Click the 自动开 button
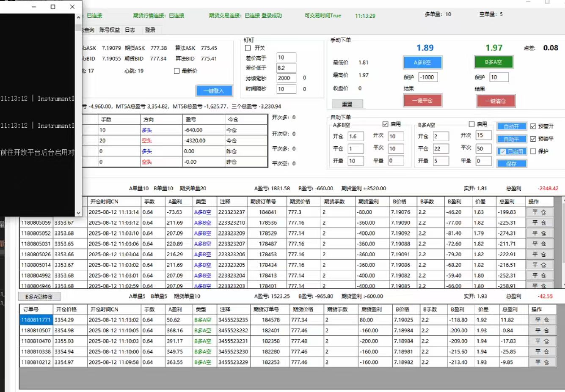Screen dimensions: 565x392 tap(511, 126)
